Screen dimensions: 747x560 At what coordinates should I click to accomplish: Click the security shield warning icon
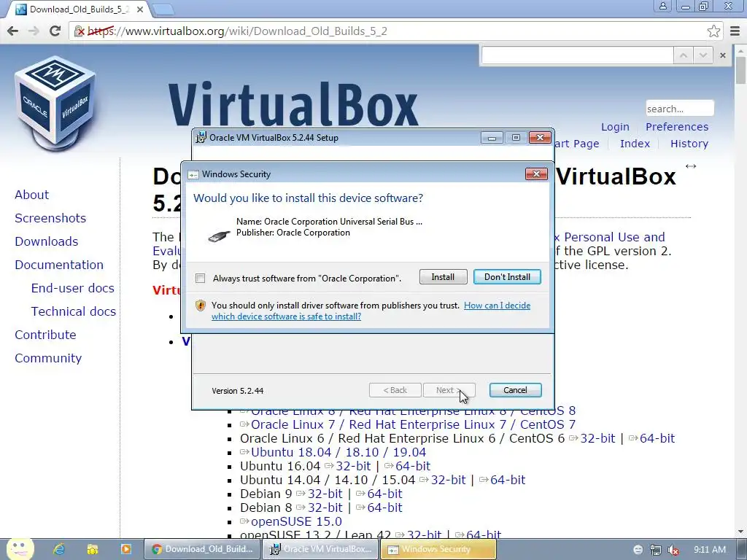click(x=201, y=306)
